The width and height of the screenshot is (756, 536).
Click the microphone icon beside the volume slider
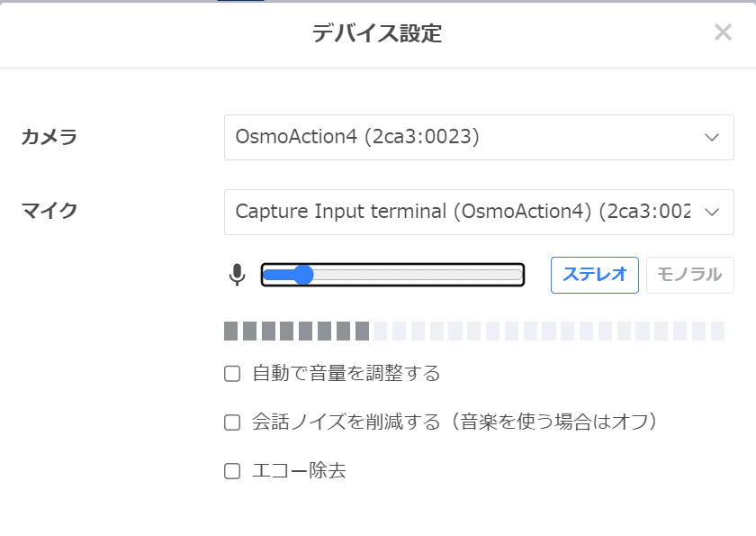(x=237, y=275)
